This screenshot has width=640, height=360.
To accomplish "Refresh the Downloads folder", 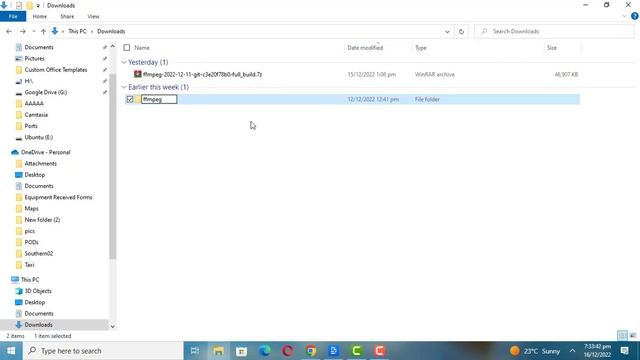I will (461, 31).
